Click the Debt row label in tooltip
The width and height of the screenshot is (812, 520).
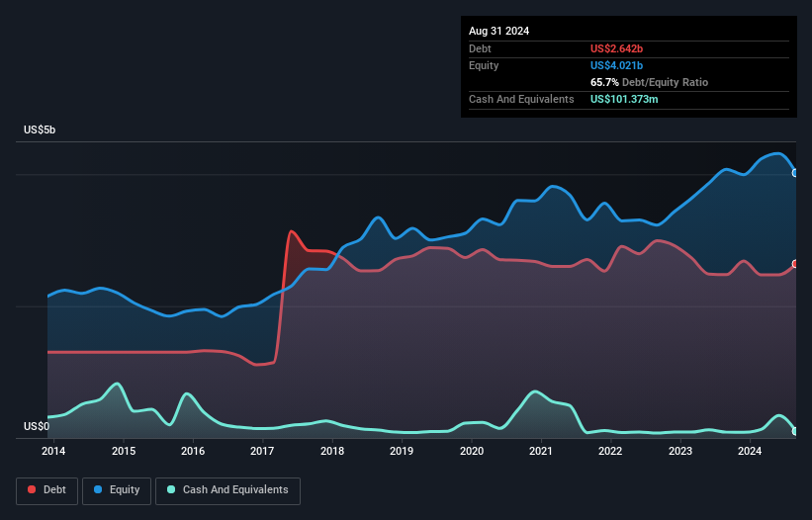click(x=480, y=48)
